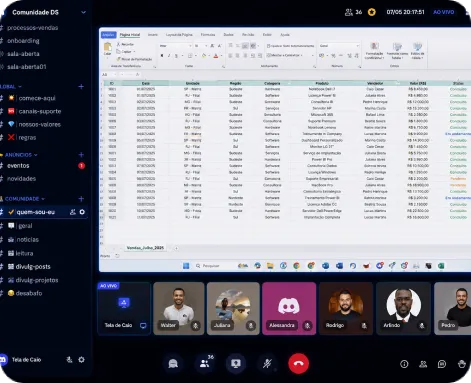The width and height of the screenshot is (471, 383).
Task: Click the font color swatch in the Excel ribbon
Action: pyautogui.click(x=216, y=56)
